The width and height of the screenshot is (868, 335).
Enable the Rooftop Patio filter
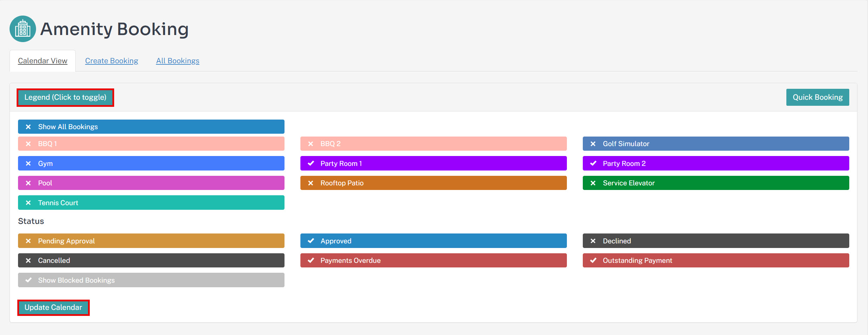click(434, 183)
